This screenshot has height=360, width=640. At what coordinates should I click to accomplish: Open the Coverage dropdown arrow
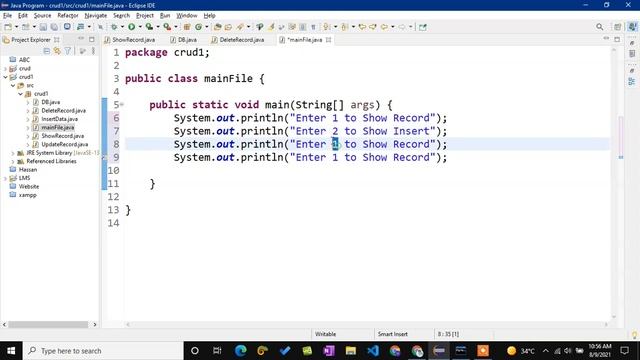[158, 27]
